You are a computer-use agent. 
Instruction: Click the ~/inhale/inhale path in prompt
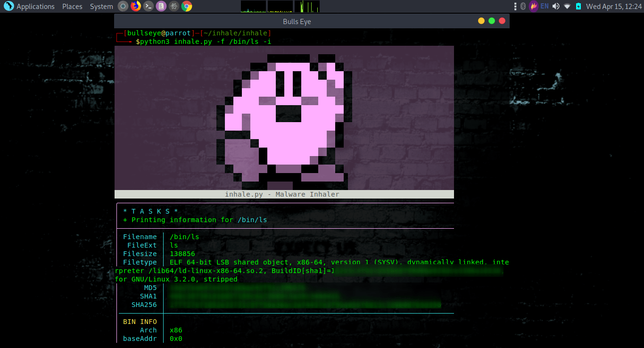[235, 33]
